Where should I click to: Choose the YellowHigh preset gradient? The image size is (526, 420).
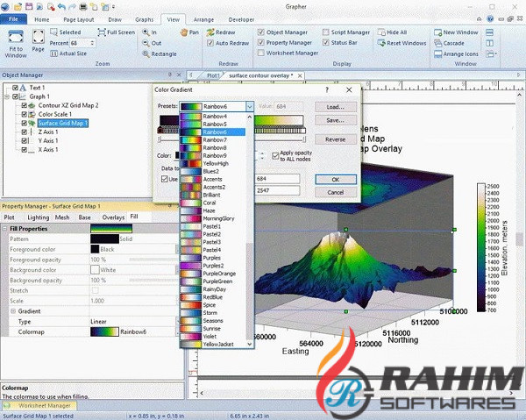(213, 163)
